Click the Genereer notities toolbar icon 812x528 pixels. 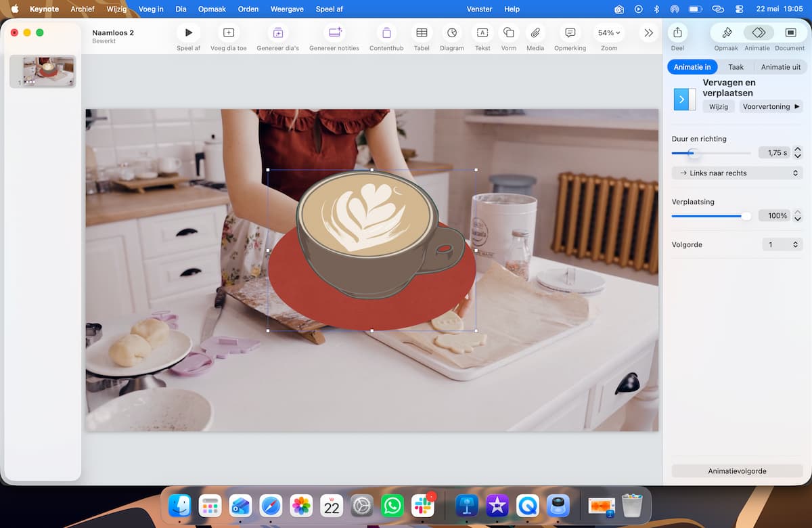(x=334, y=33)
